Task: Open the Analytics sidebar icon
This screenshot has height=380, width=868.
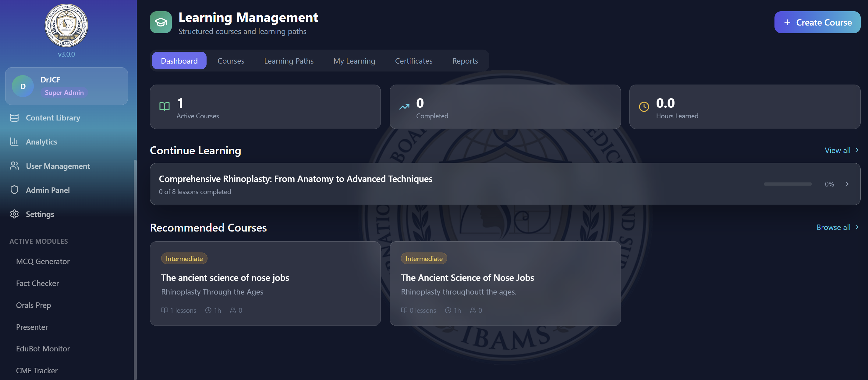Action: click(x=15, y=142)
